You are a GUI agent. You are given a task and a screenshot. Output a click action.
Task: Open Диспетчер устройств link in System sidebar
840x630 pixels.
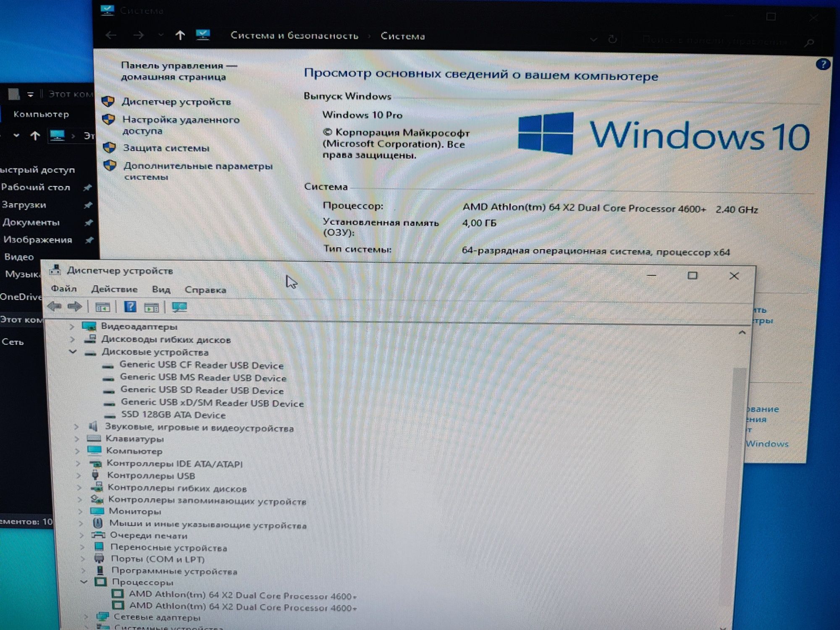[x=176, y=102]
